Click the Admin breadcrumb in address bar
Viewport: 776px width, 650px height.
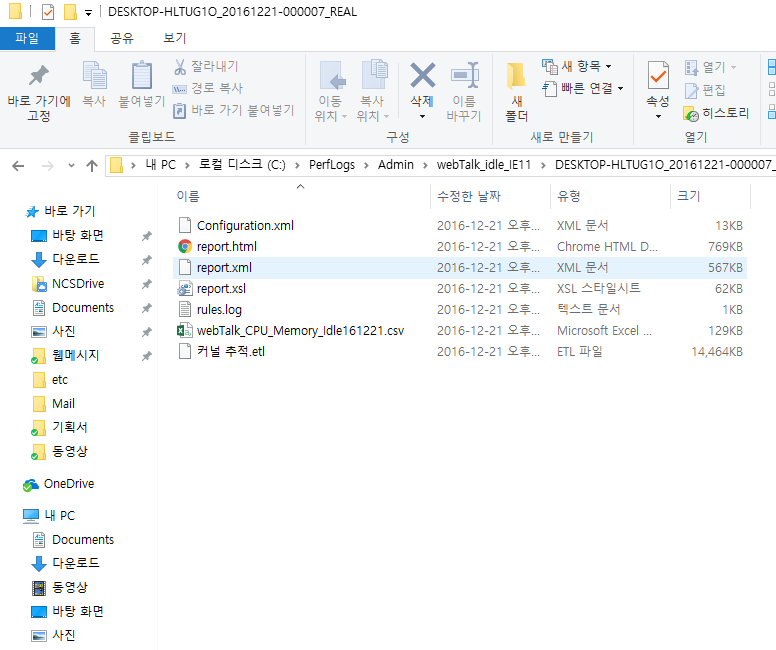(x=396, y=165)
